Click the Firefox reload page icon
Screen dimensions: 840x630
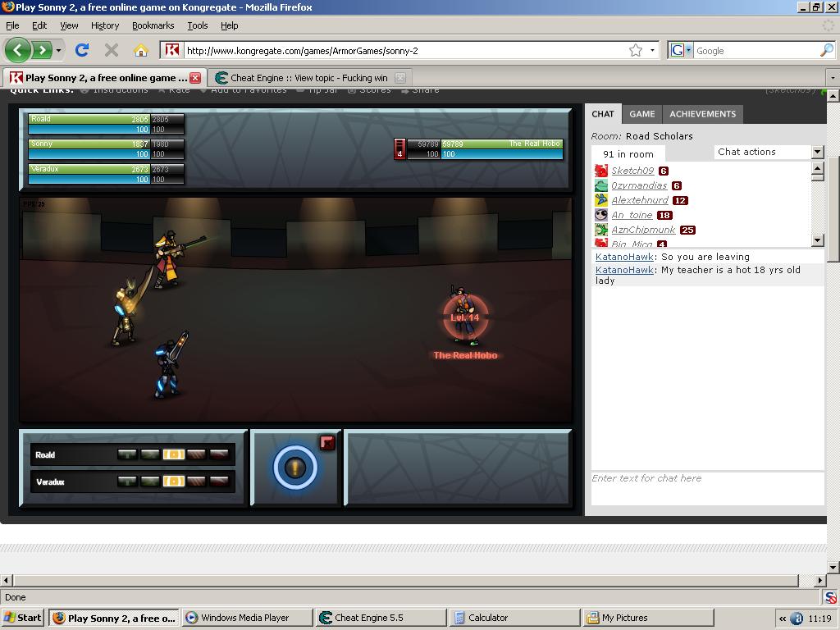[82, 50]
